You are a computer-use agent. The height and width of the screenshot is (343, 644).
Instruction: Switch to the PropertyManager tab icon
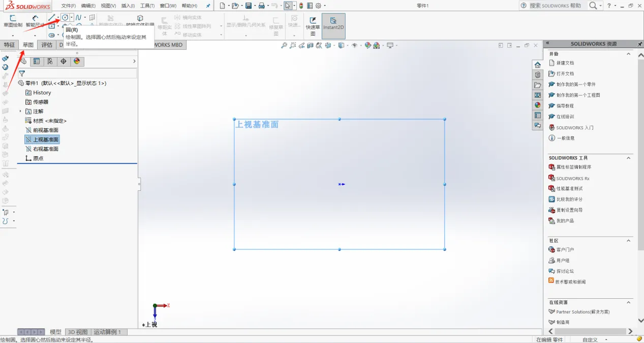(37, 62)
